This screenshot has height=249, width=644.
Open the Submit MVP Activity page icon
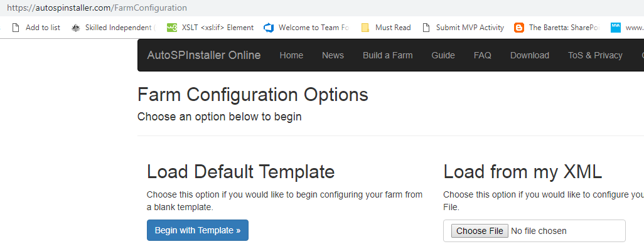click(426, 28)
